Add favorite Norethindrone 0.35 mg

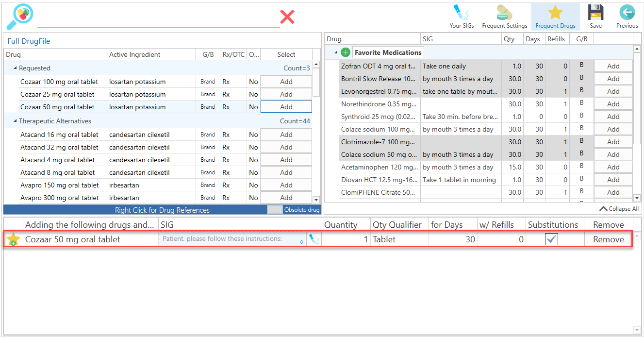click(x=613, y=104)
